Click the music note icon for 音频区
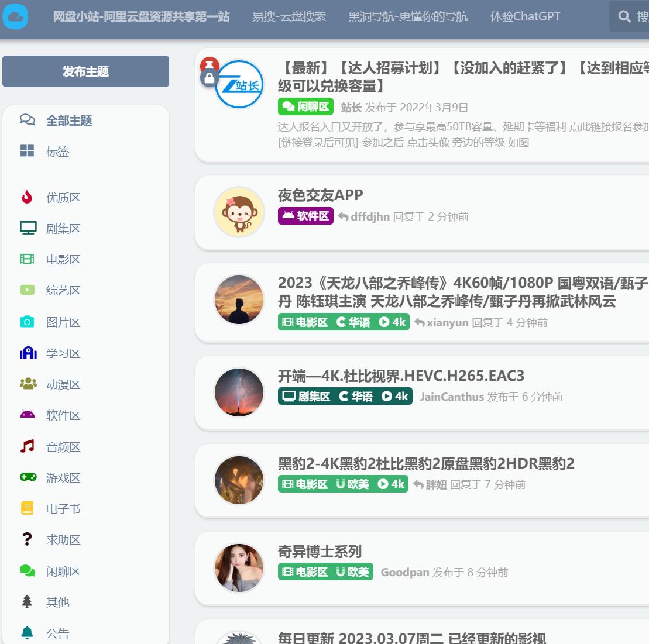Viewport: 649px width, 644px height. click(x=27, y=446)
